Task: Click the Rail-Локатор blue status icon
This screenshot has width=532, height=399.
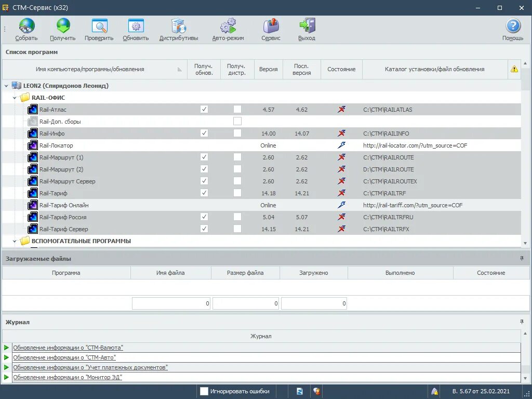Action: (x=342, y=145)
